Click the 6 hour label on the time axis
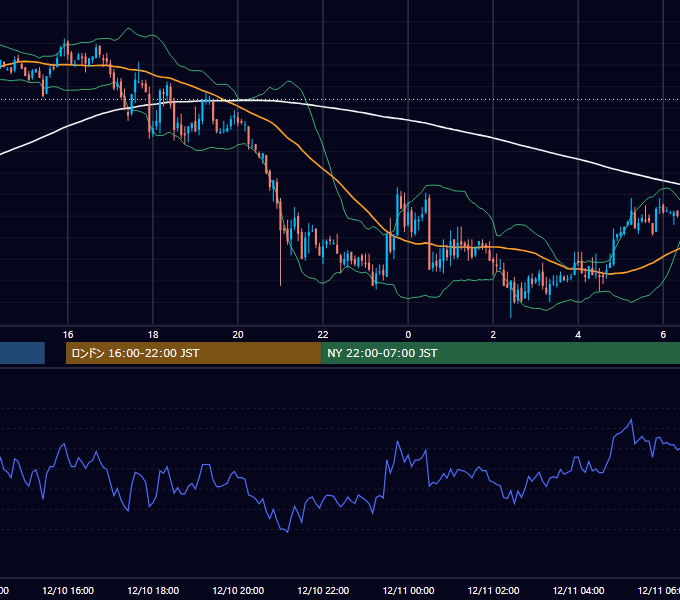 pyautogui.click(x=663, y=335)
